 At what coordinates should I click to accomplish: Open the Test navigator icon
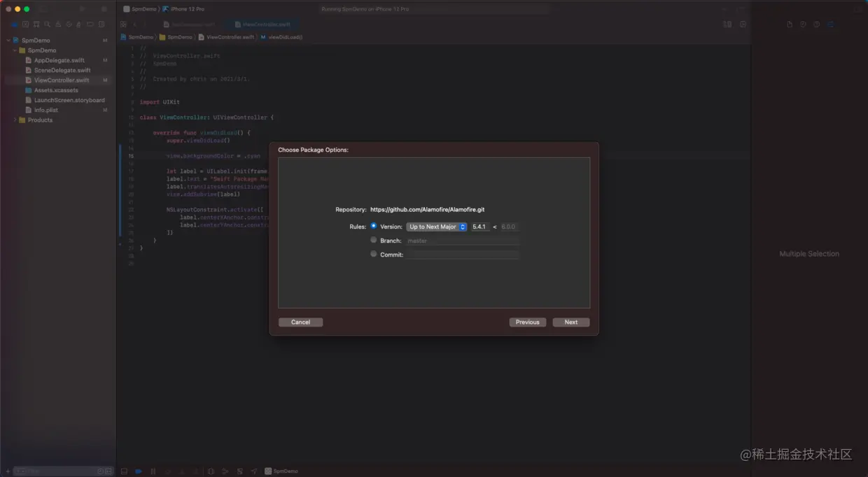(x=70, y=24)
